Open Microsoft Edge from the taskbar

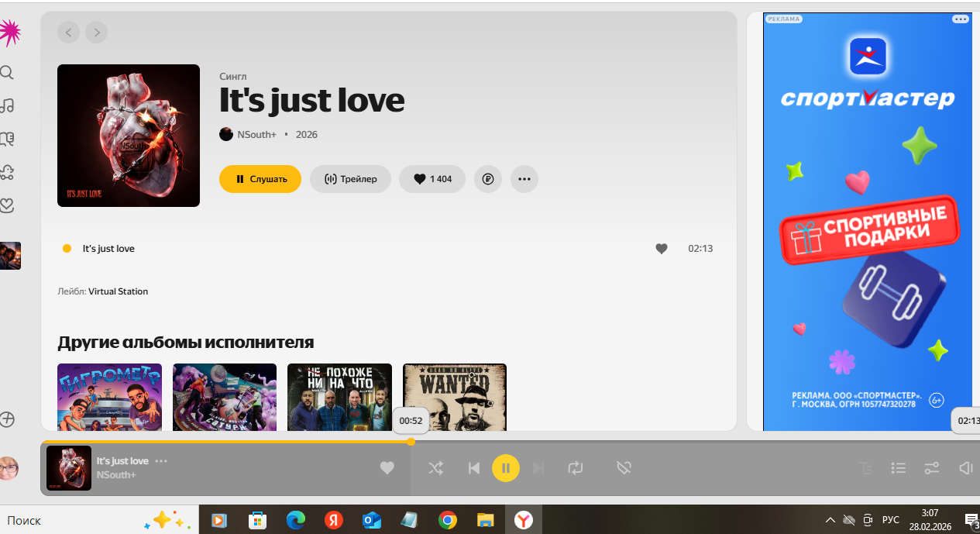pyautogui.click(x=296, y=520)
